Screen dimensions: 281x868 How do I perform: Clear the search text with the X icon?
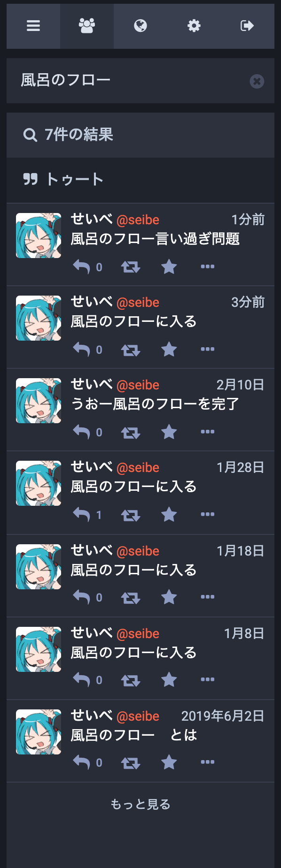pos(257,81)
